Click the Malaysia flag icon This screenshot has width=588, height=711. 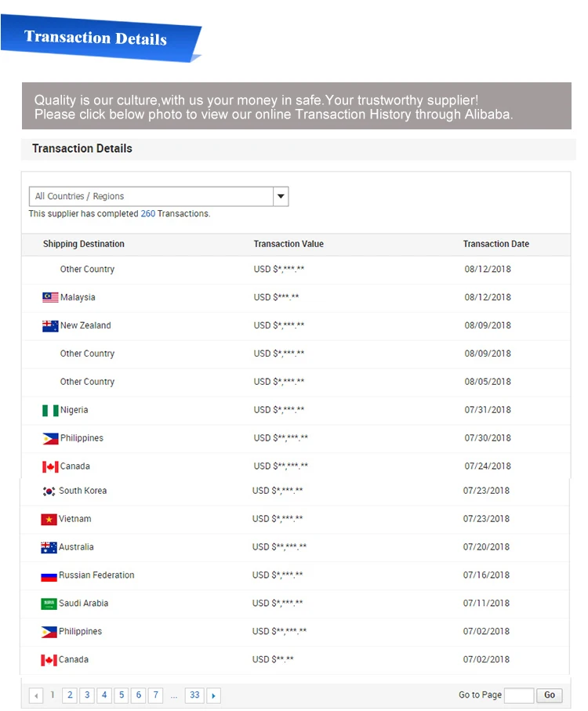50,298
